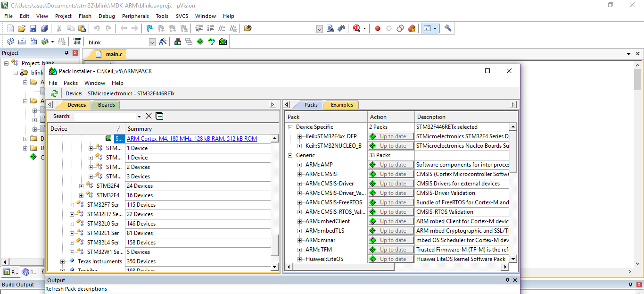Screen dimensions: 644x294
Task: Launch Pack Installer toolbar icon in µVision
Action: pyautogui.click(x=223, y=42)
